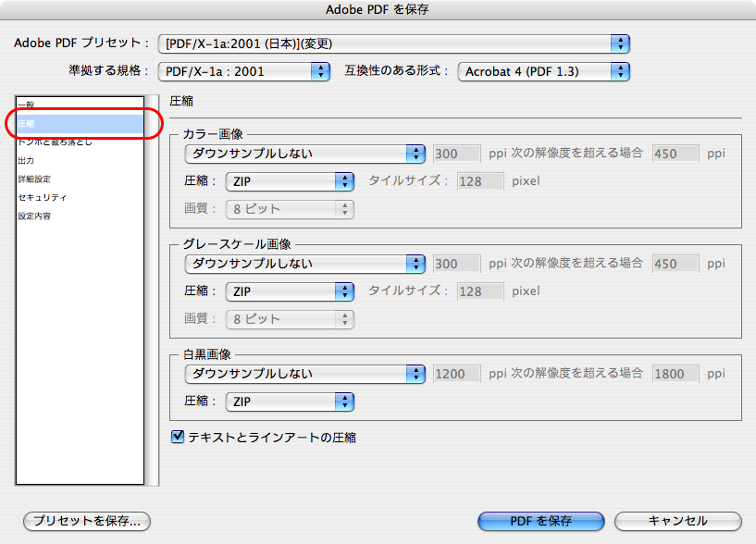Click 白黒画像 1800 ppi threshold field

coord(675,374)
